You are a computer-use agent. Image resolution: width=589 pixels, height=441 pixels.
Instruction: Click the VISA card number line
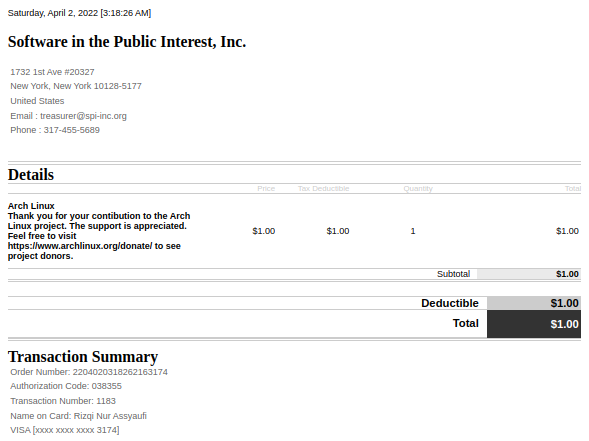(65, 430)
